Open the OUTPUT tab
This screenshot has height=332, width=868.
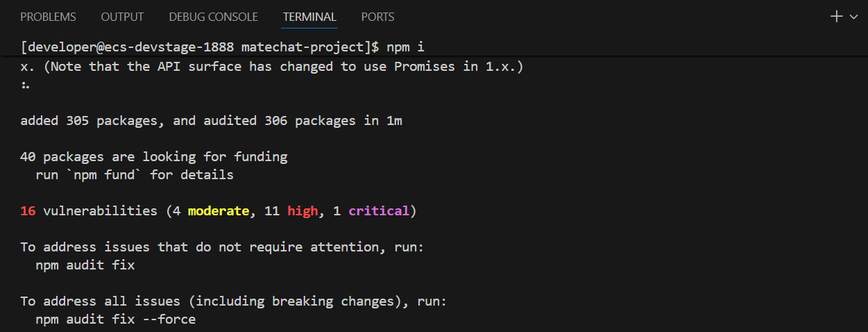pos(122,17)
